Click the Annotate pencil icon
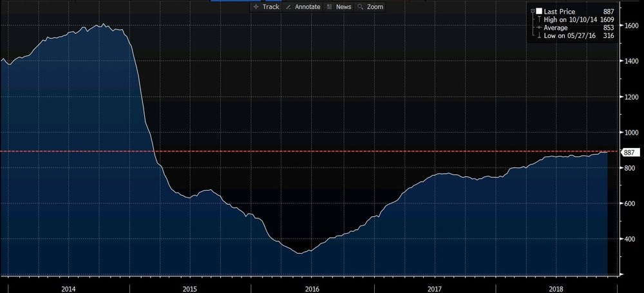Screen dimensions: 644x293 click(287, 6)
